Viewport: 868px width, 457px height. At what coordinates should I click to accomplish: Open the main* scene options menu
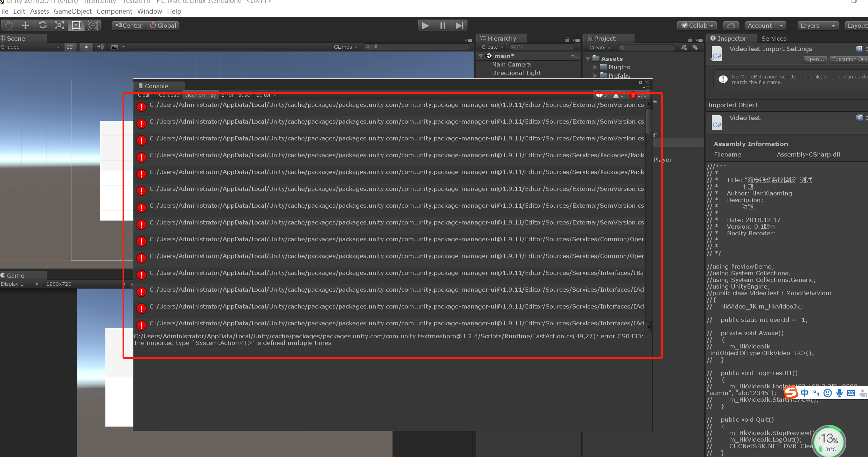point(575,56)
